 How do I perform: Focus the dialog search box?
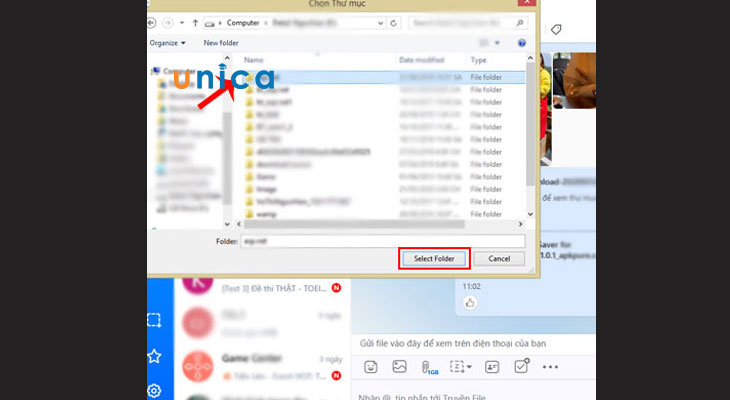point(468,23)
